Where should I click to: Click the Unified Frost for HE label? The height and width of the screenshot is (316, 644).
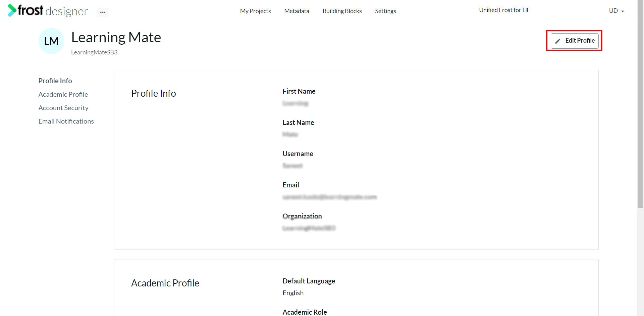[504, 10]
